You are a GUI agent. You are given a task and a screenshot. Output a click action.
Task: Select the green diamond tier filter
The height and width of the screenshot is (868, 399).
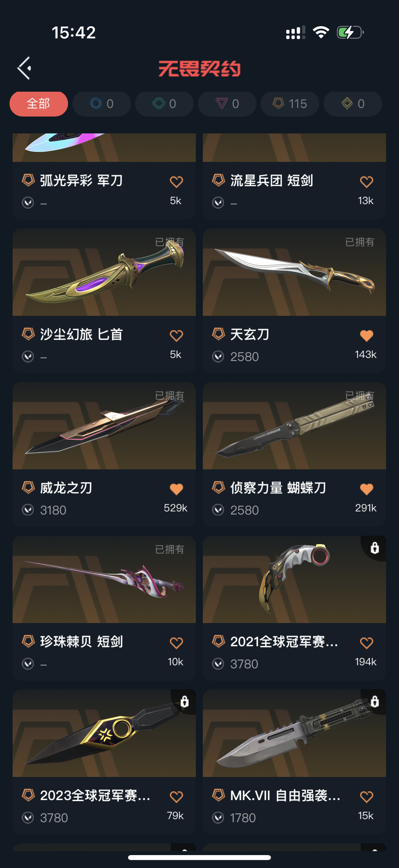click(164, 104)
